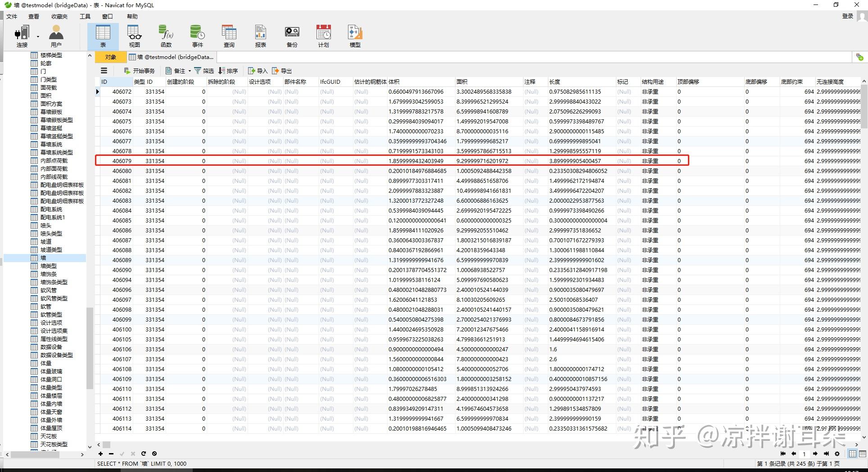The height and width of the screenshot is (472, 868).
Task: Click the 面积 column header
Action: [x=489, y=82]
